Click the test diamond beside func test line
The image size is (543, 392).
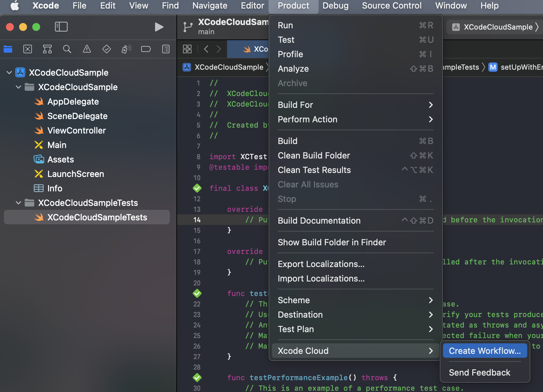pyautogui.click(x=197, y=293)
